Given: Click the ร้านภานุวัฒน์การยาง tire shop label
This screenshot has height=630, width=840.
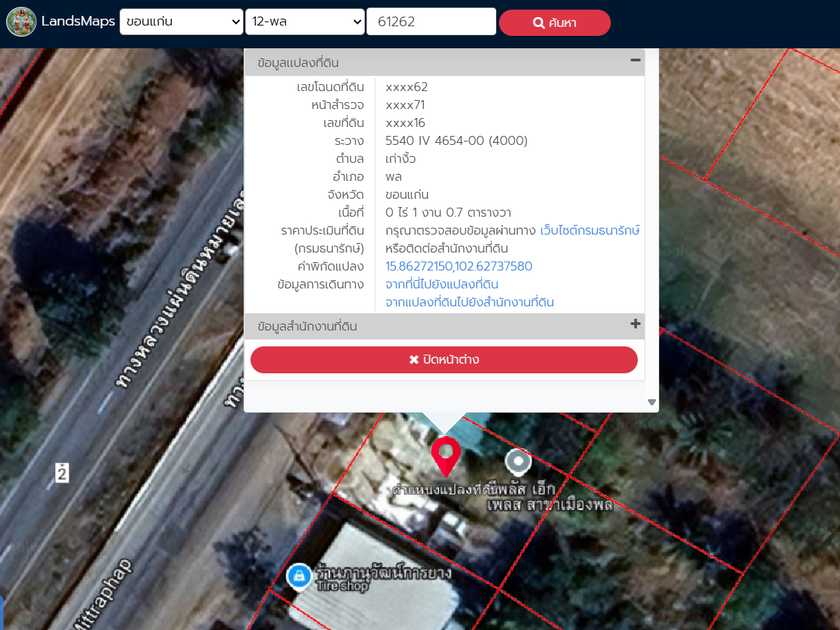Looking at the screenshot, I should (x=383, y=573).
